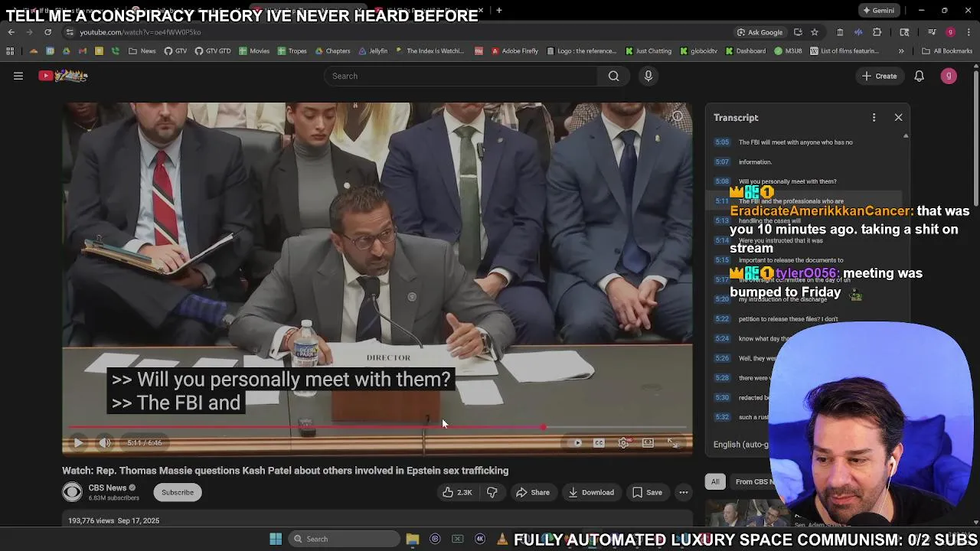Bookmark this page with the star icon
Viewport: 980px width, 551px height.
(x=815, y=32)
